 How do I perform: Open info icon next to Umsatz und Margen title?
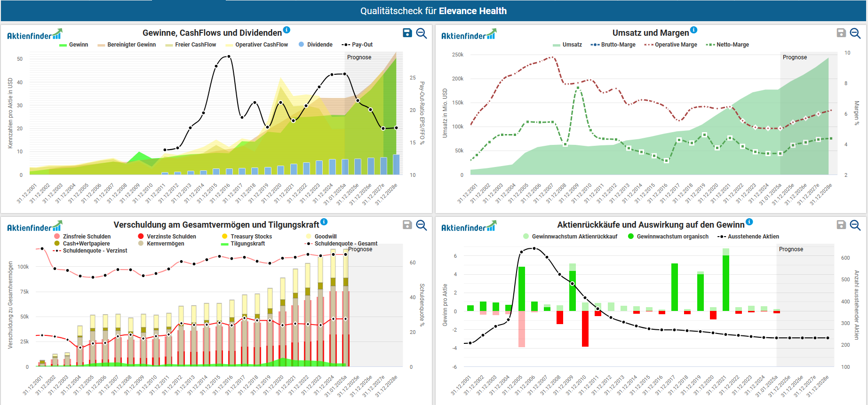coord(694,30)
